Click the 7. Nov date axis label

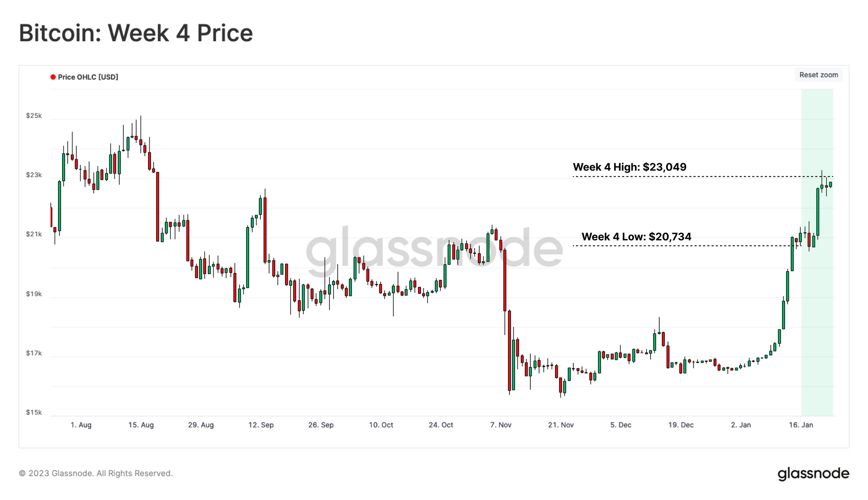click(x=501, y=425)
